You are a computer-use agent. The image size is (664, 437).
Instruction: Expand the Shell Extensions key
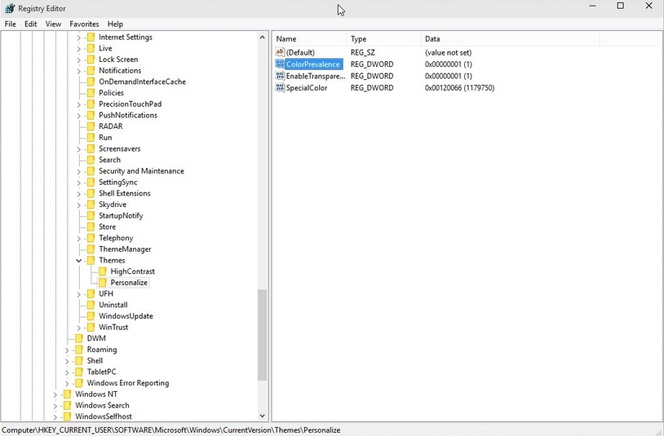click(x=79, y=194)
